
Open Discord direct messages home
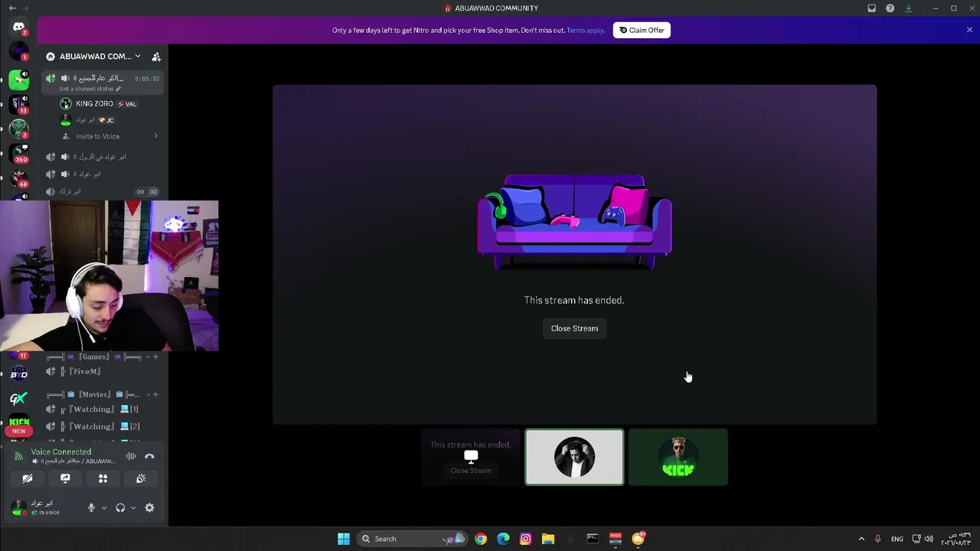coord(18,27)
